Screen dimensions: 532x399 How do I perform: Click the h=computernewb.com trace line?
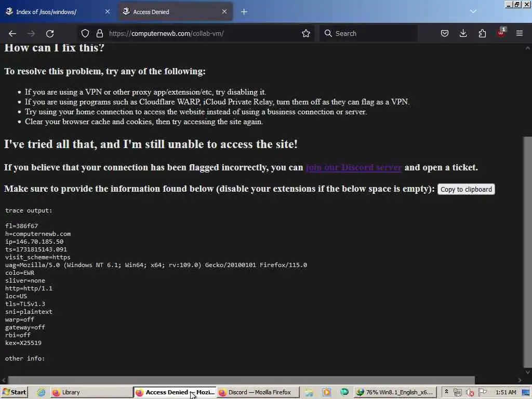37,234
